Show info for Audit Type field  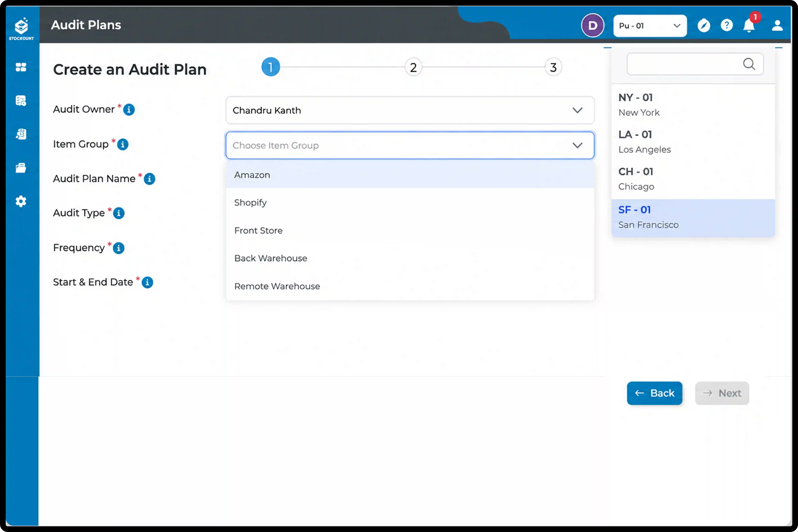pyautogui.click(x=119, y=213)
